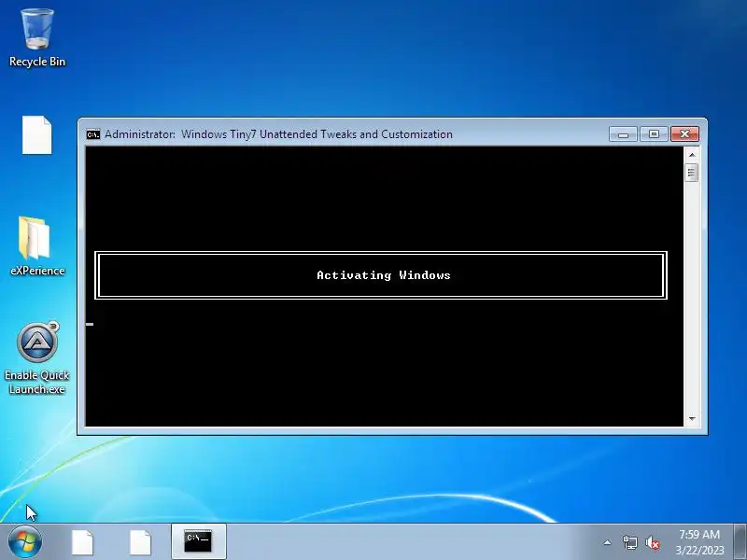Click the console vertical scrollbar thumb

click(x=692, y=173)
